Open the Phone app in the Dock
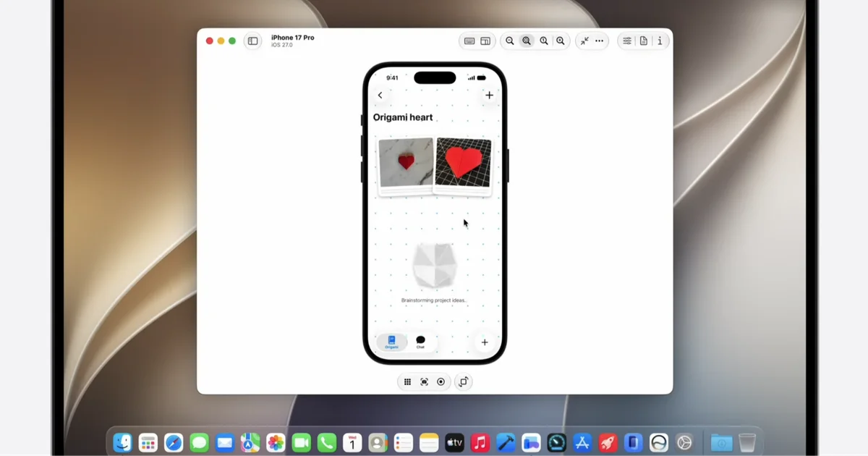The image size is (868, 456). (327, 442)
